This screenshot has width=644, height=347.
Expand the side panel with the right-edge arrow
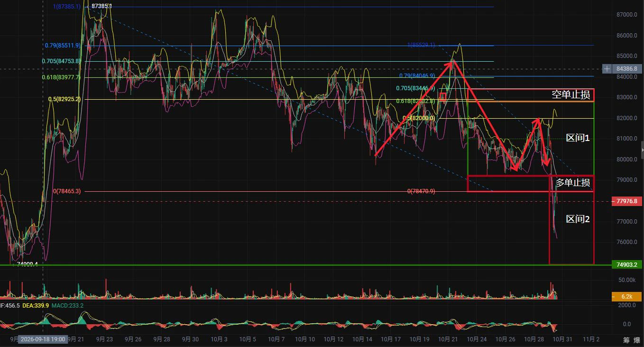click(x=642, y=150)
